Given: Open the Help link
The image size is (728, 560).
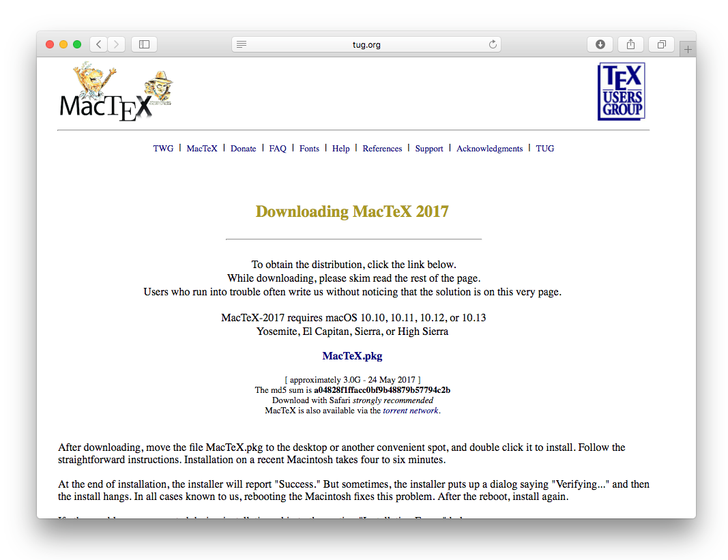Looking at the screenshot, I should pyautogui.click(x=340, y=149).
